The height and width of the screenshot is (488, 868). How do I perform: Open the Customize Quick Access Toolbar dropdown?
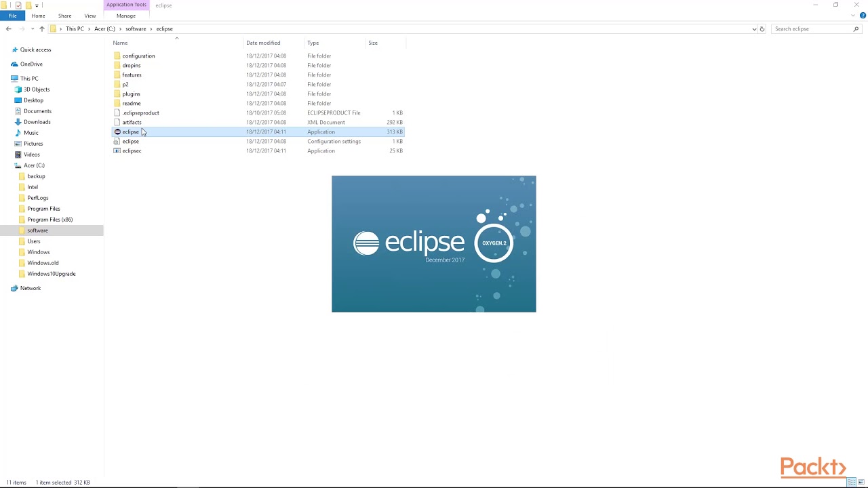click(37, 5)
